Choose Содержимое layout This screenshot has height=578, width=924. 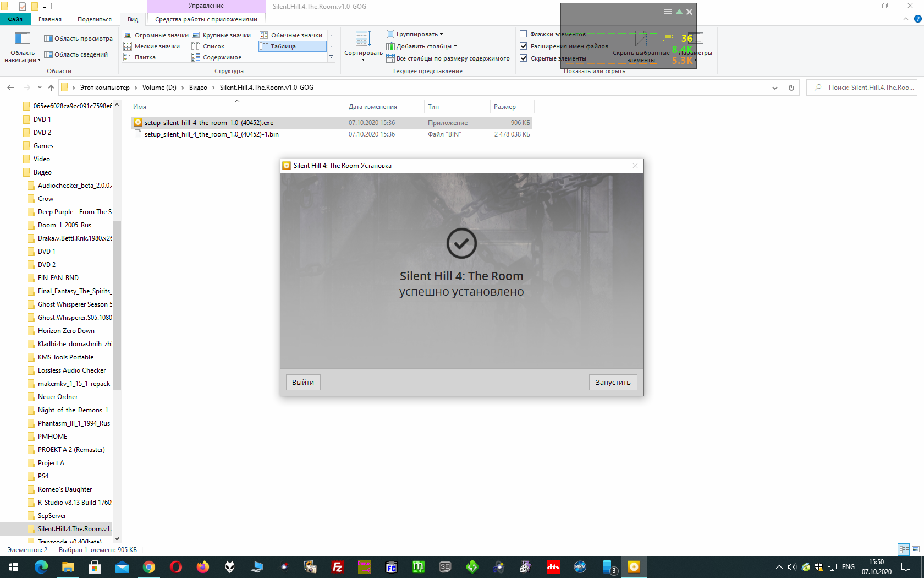[x=217, y=57]
